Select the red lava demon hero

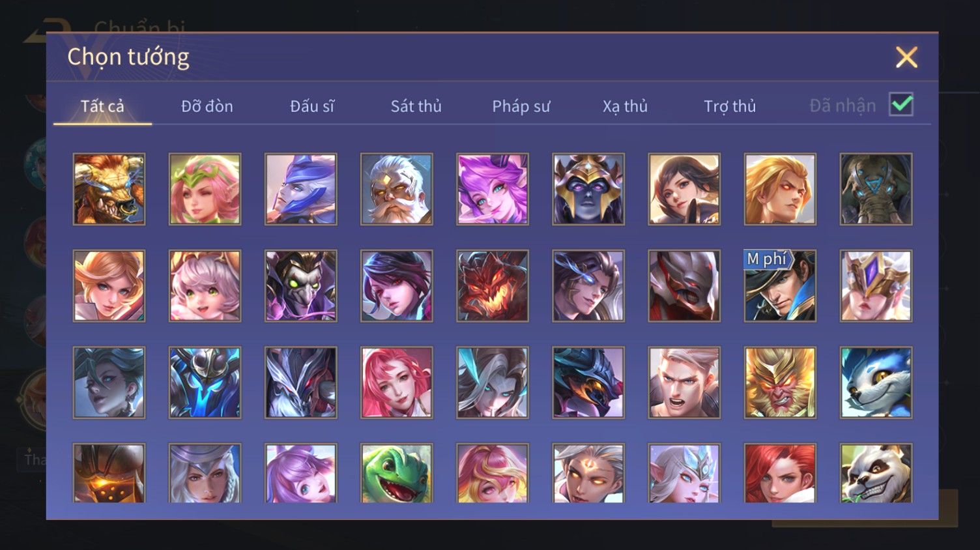click(x=493, y=286)
